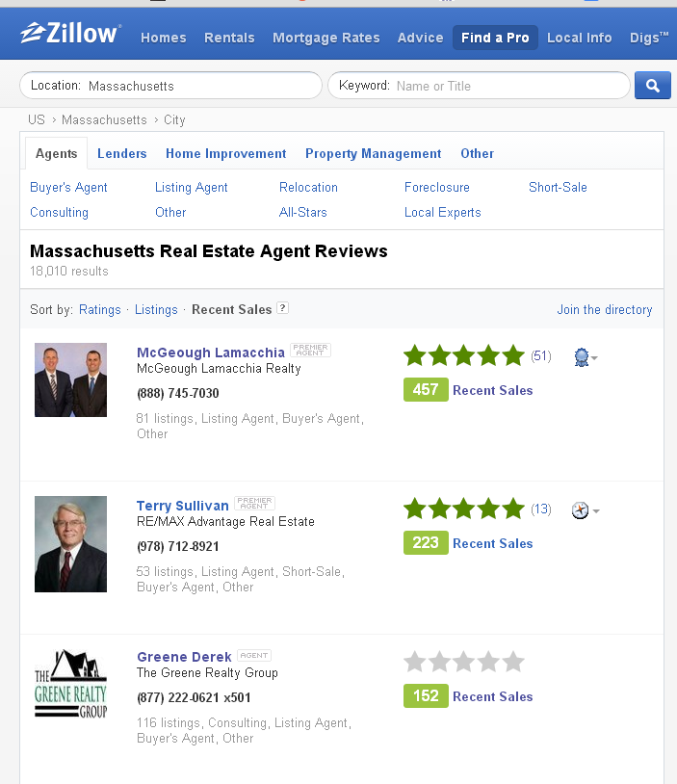677x784 pixels.
Task: View Greene Derek's 152 Recent Sales
Action: click(x=468, y=696)
